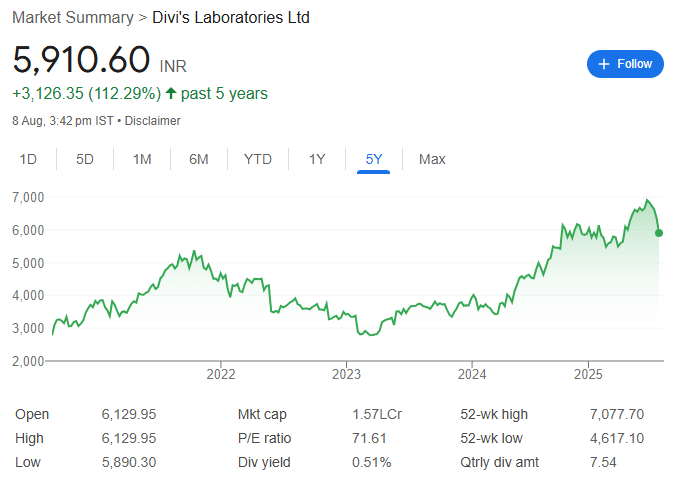This screenshot has width=693, height=487.
Task: Select the 1D time range tab
Action: [x=28, y=159]
